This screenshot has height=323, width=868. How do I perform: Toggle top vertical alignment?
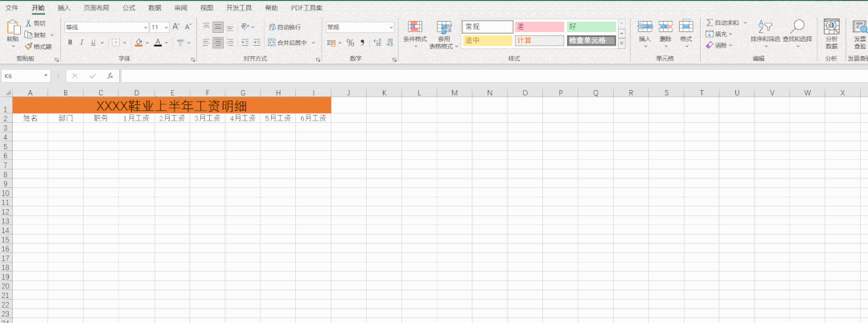[206, 27]
